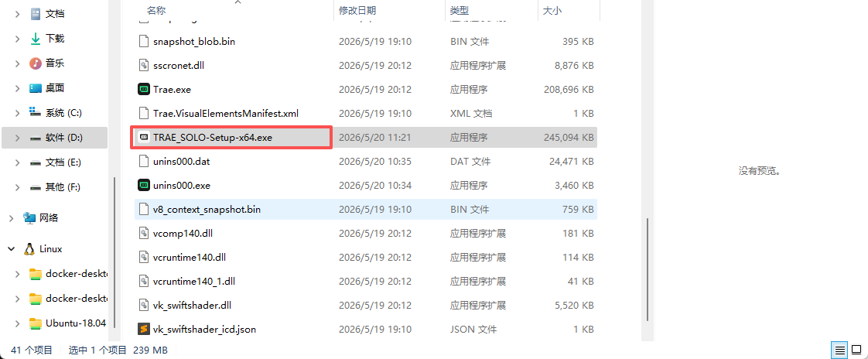The width and height of the screenshot is (868, 359).
Task: Sort by 修改日期 column header
Action: pyautogui.click(x=357, y=10)
